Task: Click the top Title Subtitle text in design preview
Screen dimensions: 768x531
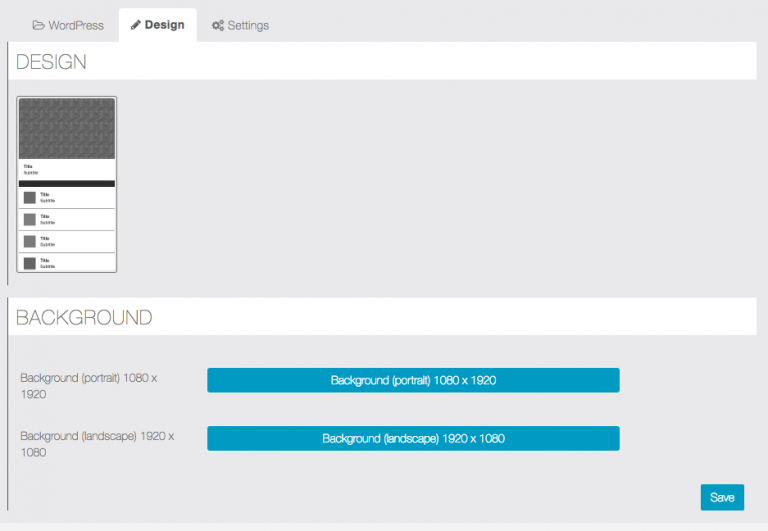Action: 30,169
